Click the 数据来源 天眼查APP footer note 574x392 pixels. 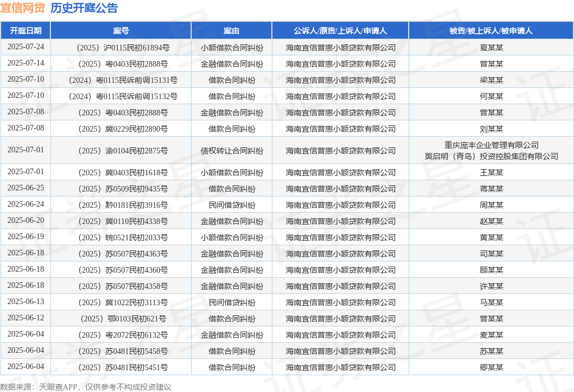pos(85,387)
